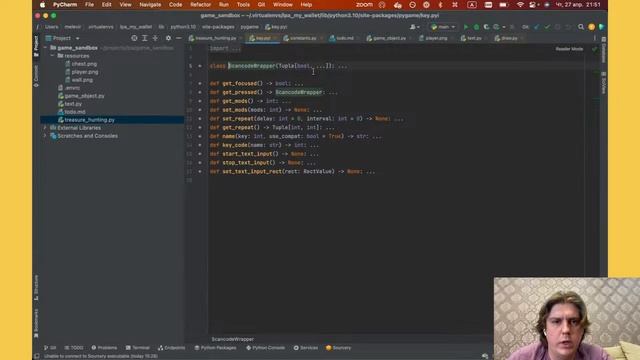Expand Scratches and Consoles node
640x360 pixels.
tap(45, 136)
